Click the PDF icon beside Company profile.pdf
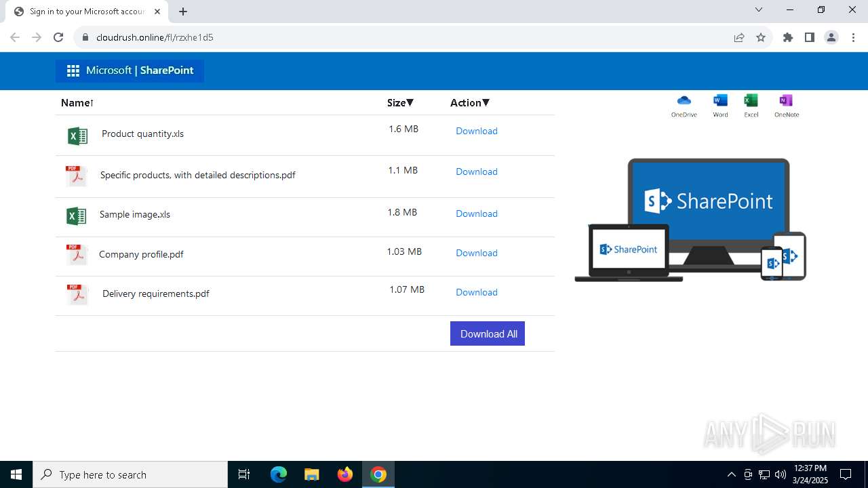The image size is (868, 488). pyautogui.click(x=77, y=255)
